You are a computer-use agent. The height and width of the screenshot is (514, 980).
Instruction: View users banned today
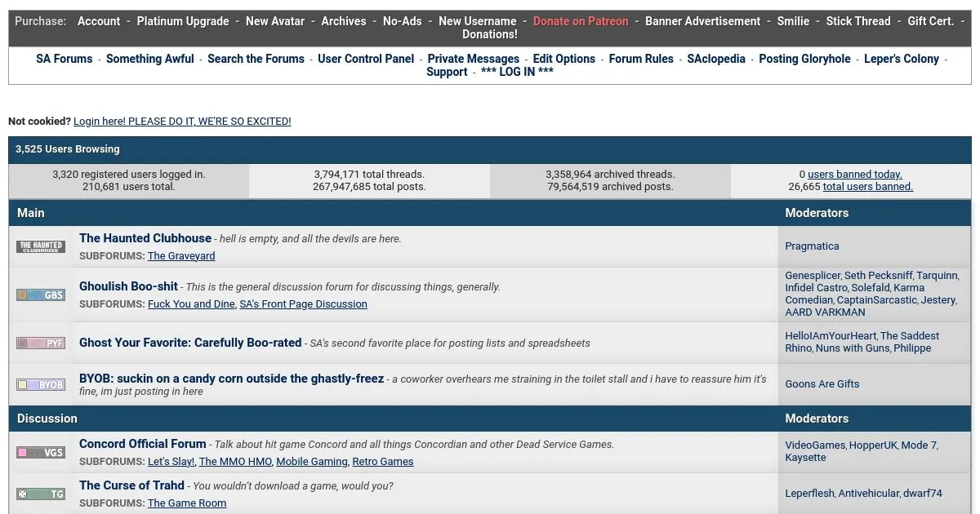click(x=854, y=174)
